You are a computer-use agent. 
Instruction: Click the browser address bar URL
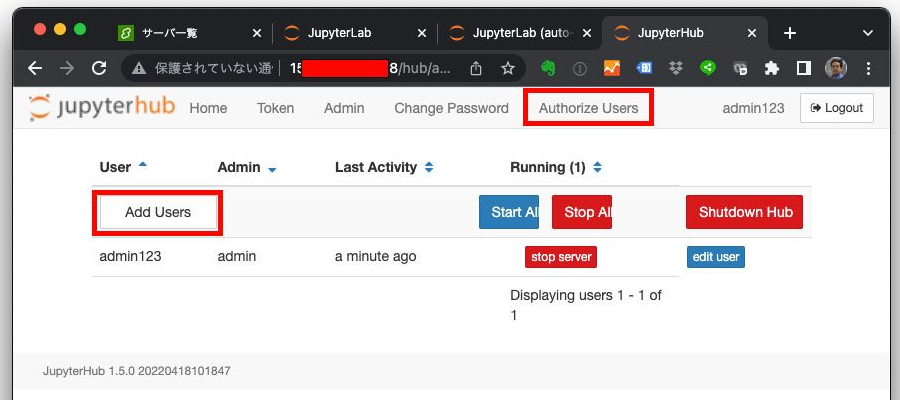tap(371, 69)
